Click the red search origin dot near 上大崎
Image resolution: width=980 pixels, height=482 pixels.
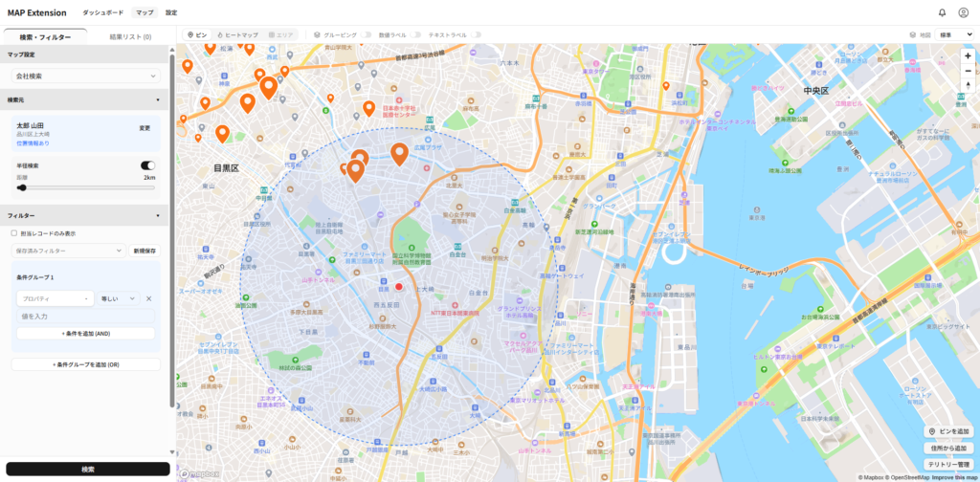coord(400,287)
